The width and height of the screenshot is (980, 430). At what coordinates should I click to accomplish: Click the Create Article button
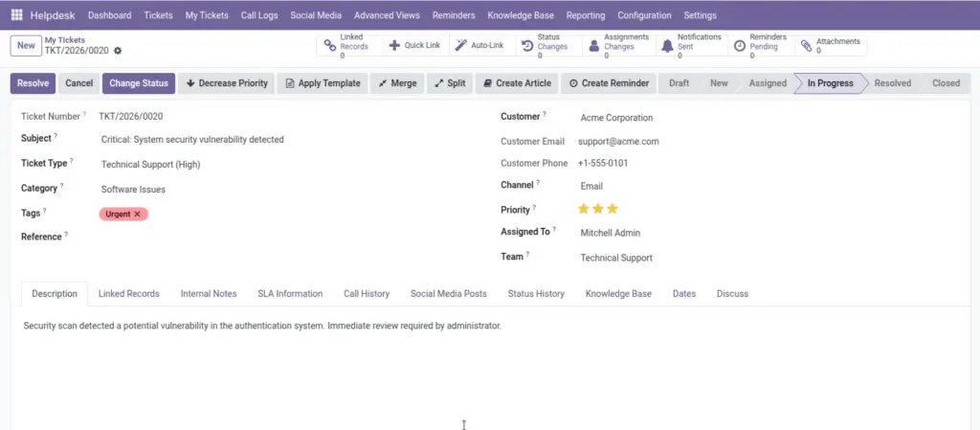[x=517, y=83]
